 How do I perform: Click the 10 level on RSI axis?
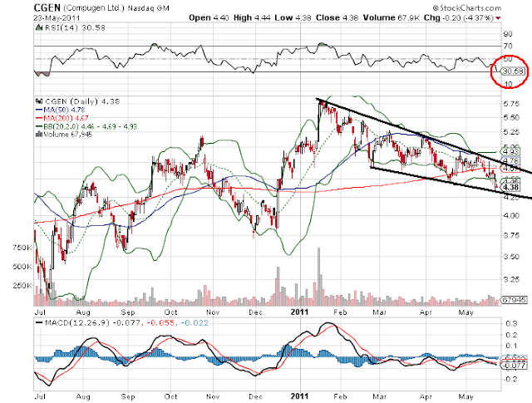pos(508,84)
